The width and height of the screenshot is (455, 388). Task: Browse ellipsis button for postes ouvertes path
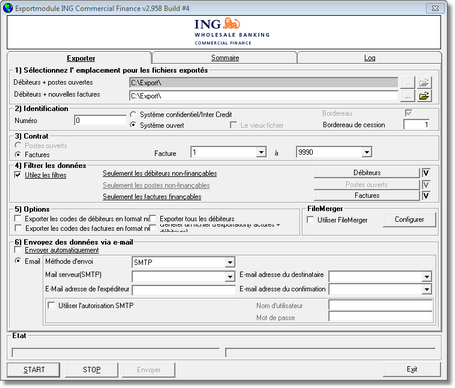pos(407,82)
